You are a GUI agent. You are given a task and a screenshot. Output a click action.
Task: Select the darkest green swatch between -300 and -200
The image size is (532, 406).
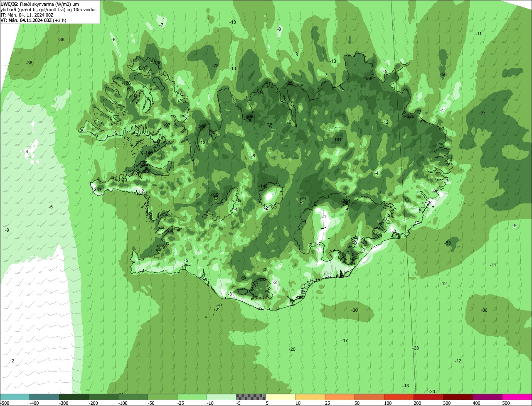(x=74, y=397)
